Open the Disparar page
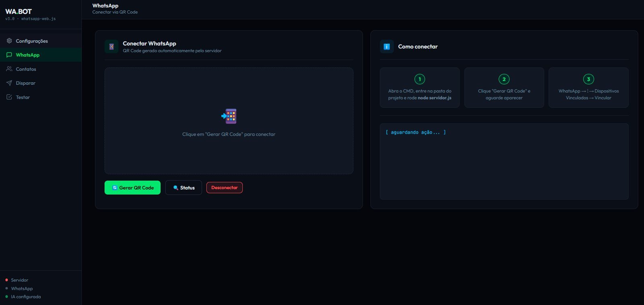Screen dimensions: 644x305 [41, 83]
